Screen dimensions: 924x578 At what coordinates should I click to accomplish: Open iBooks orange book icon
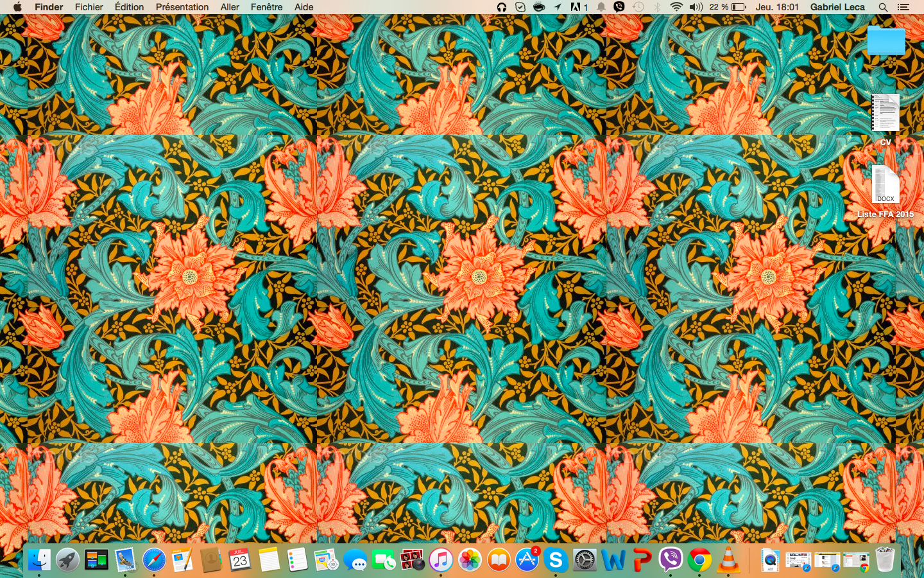click(x=499, y=560)
